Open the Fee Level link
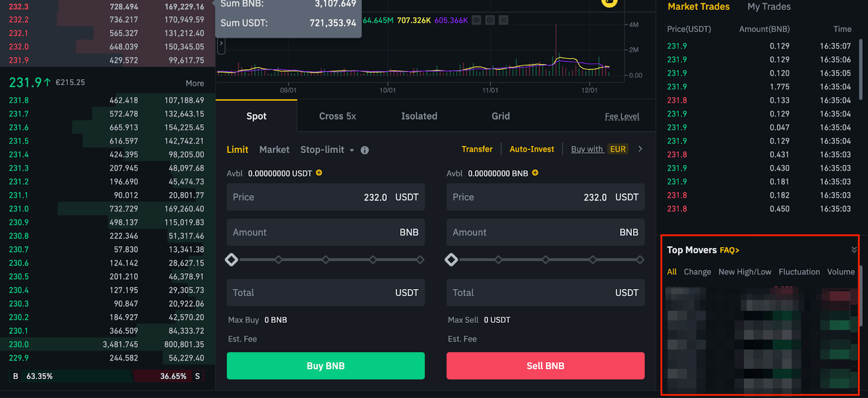This screenshot has height=398, width=868. 622,117
